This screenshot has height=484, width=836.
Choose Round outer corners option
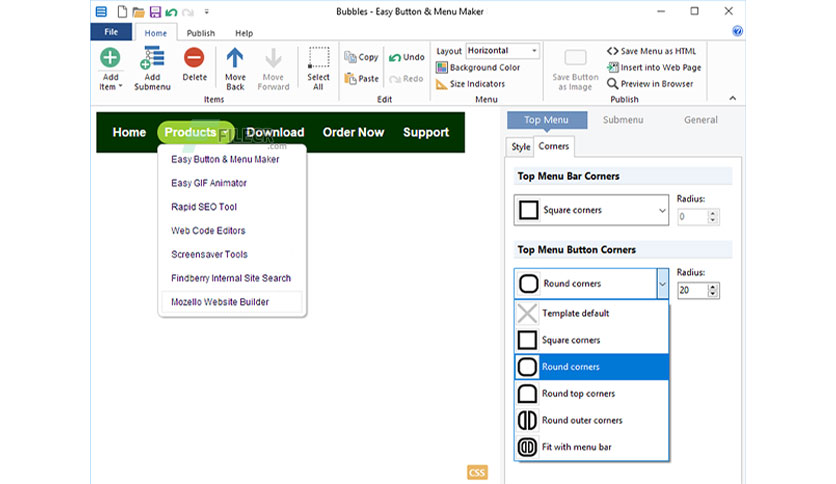click(x=592, y=420)
